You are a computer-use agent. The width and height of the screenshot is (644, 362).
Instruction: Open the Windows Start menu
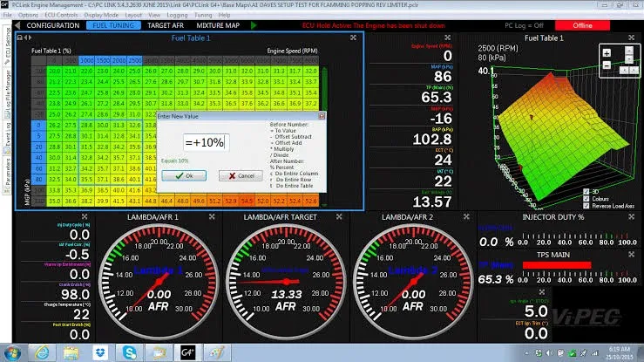click(x=12, y=353)
